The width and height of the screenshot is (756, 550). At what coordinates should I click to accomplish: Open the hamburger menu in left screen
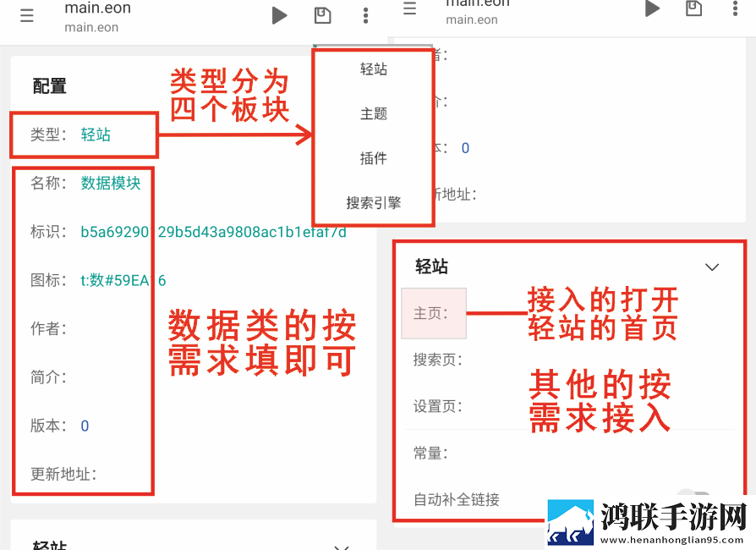pyautogui.click(x=27, y=16)
